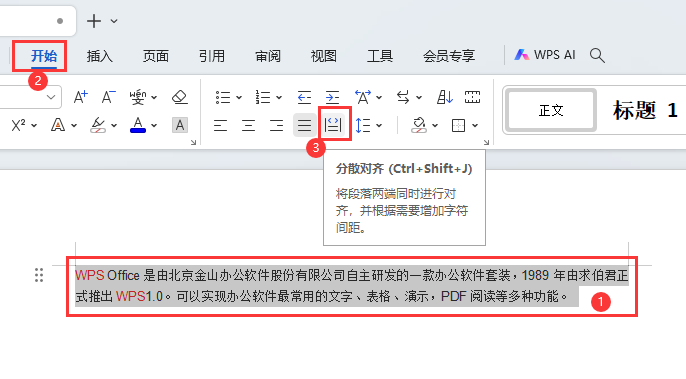Expand bullet list style dropdown
Screen dimensions: 686x379
pos(239,98)
